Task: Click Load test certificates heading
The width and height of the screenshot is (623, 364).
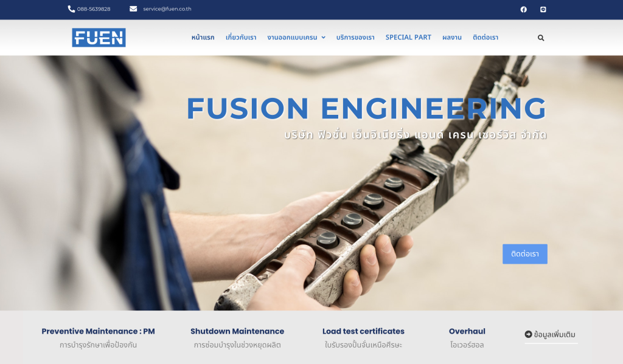Action: [x=363, y=331]
